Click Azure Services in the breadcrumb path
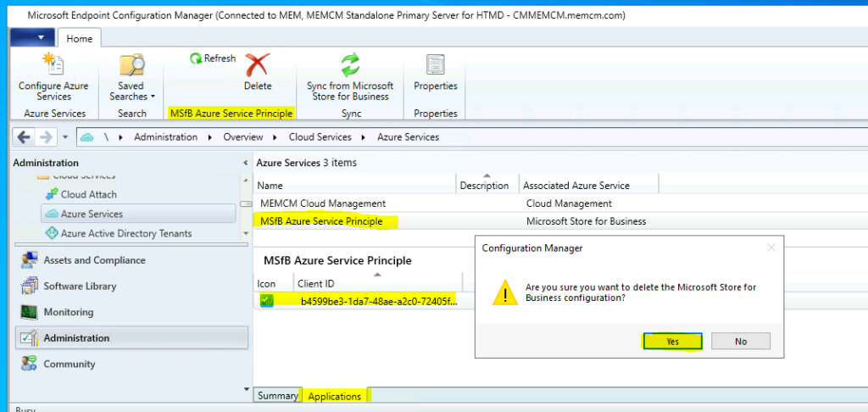The height and width of the screenshot is (412, 868). 408,136
